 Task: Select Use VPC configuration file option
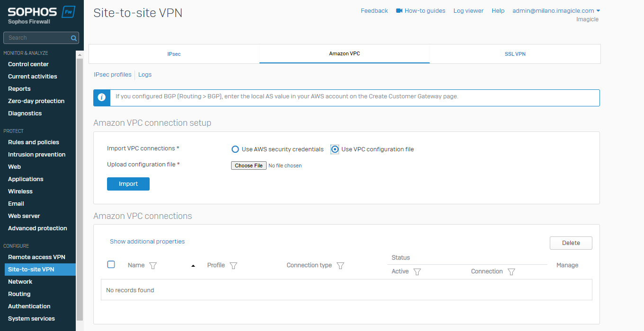335,149
